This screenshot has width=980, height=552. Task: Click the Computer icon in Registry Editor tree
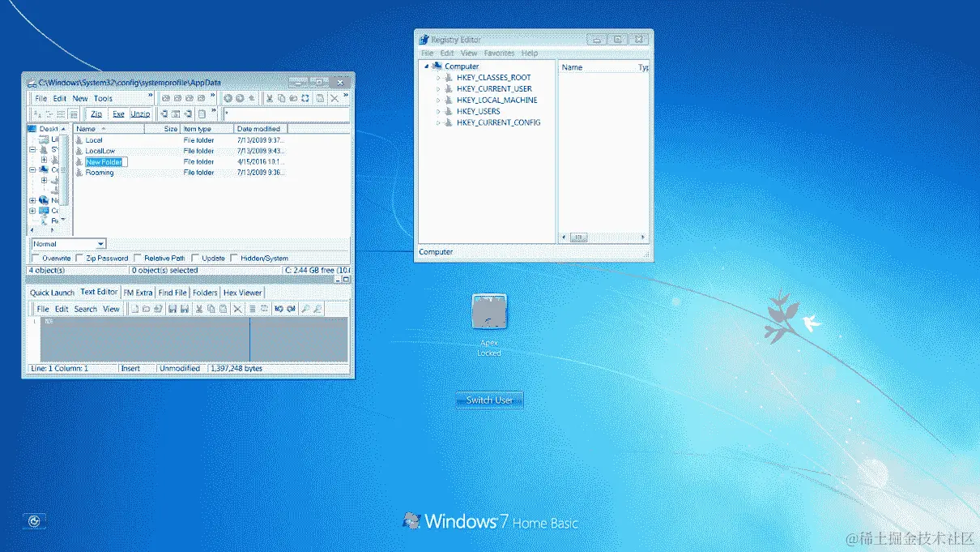click(437, 66)
